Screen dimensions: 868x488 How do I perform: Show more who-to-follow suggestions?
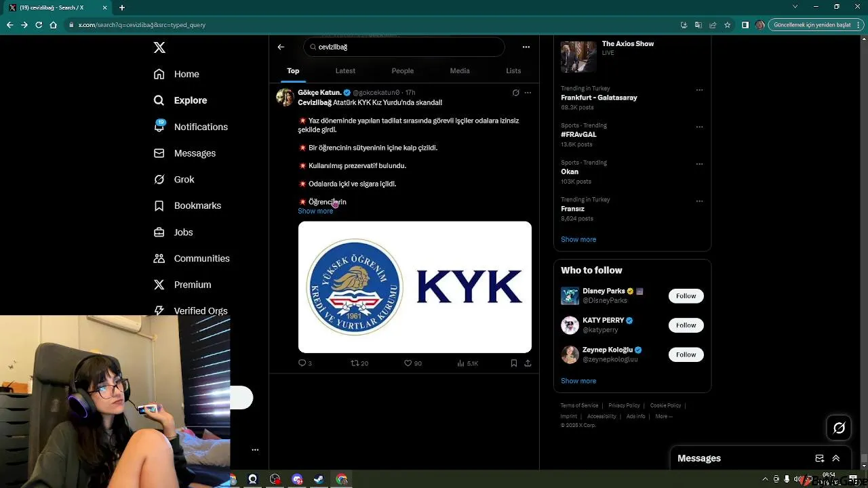click(x=578, y=381)
